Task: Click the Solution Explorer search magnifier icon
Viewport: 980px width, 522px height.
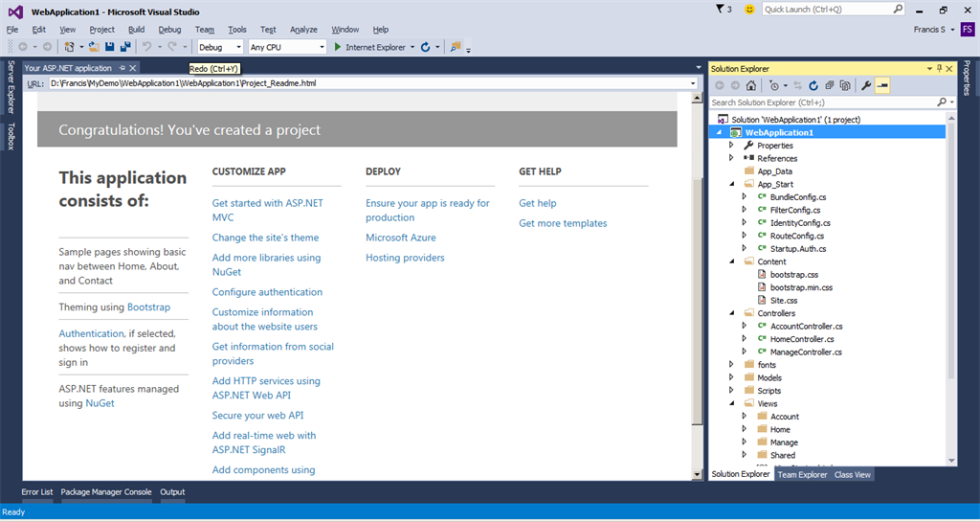Action: tap(942, 102)
